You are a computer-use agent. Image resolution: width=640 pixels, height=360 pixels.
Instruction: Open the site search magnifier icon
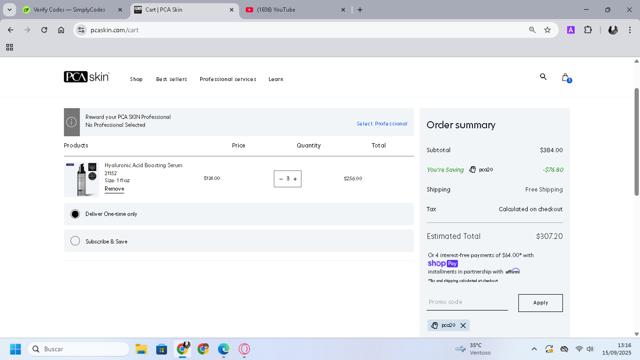pyautogui.click(x=543, y=76)
